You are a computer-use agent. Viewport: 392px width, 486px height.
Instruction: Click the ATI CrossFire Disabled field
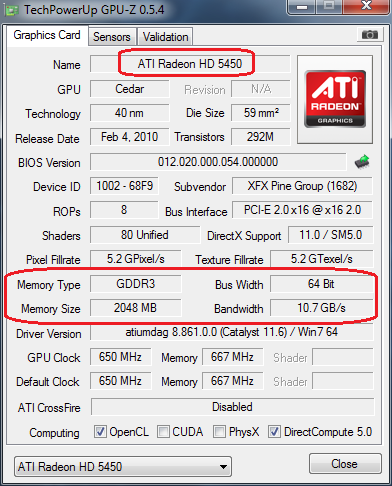[x=232, y=407]
